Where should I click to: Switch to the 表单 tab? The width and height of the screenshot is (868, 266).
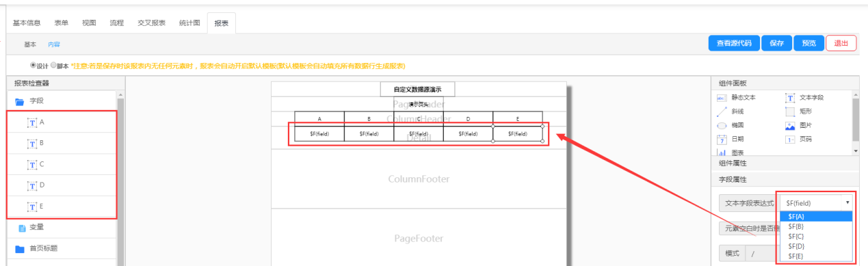[x=61, y=23]
